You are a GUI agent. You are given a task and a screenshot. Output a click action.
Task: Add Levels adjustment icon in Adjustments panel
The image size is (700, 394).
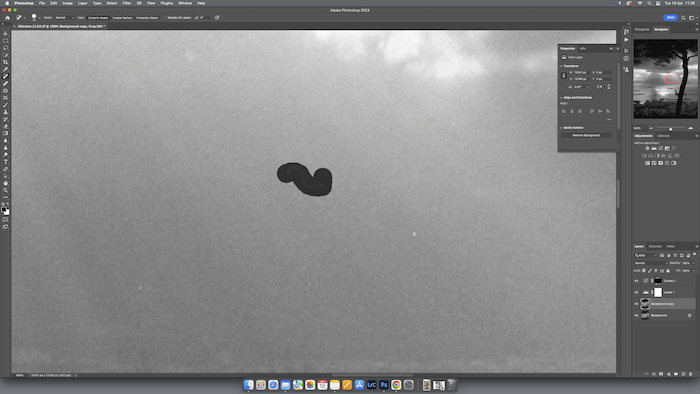pos(654,148)
